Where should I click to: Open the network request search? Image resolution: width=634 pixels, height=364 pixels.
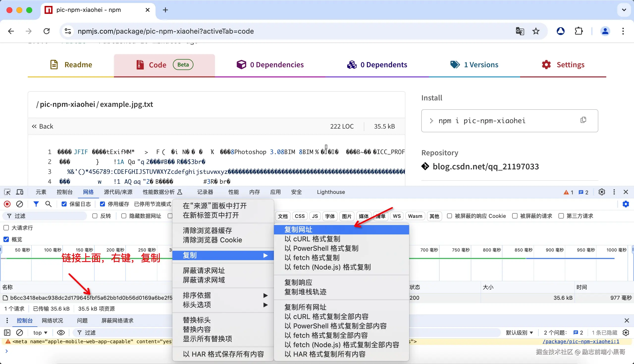[48, 204]
